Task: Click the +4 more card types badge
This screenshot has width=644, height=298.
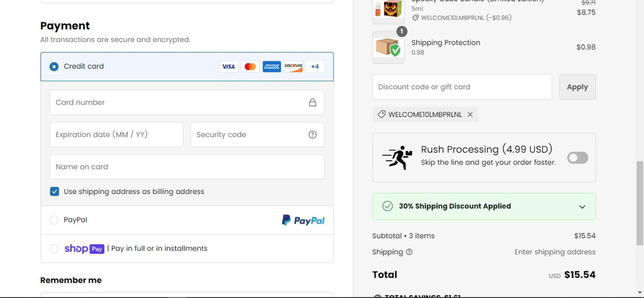Action: [x=315, y=67]
